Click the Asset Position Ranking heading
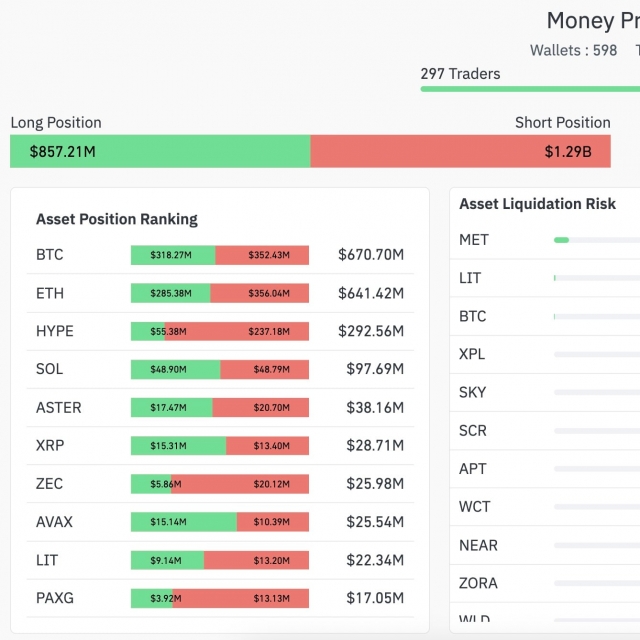 pyautogui.click(x=117, y=219)
